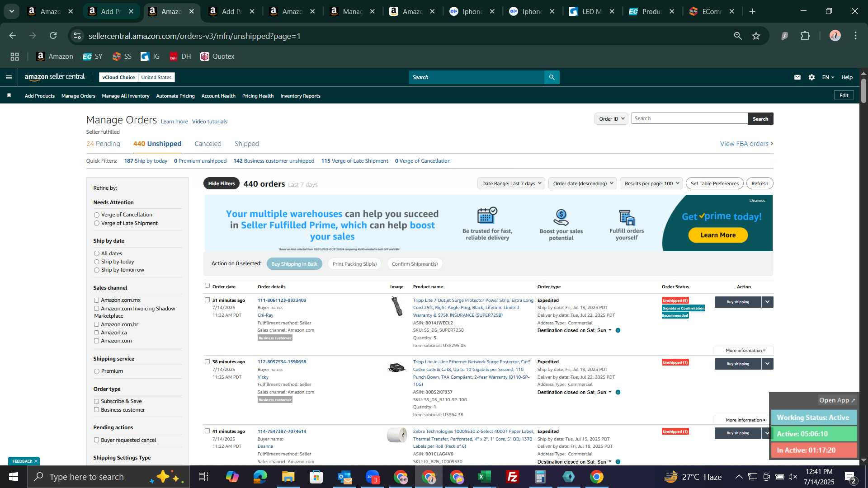
Task: Dismiss the Seller Fulfilled Prime banner
Action: pyautogui.click(x=757, y=201)
